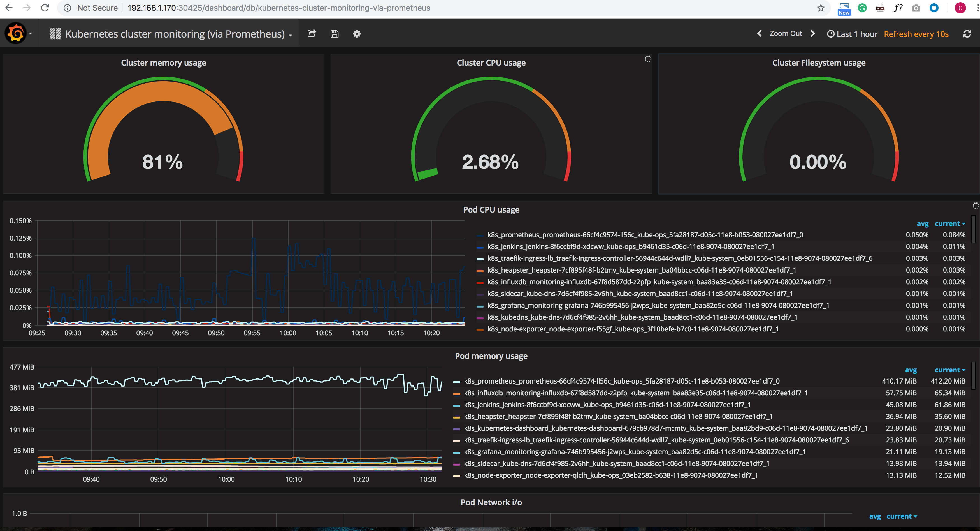Click the Grammarly extension icon

tap(862, 8)
